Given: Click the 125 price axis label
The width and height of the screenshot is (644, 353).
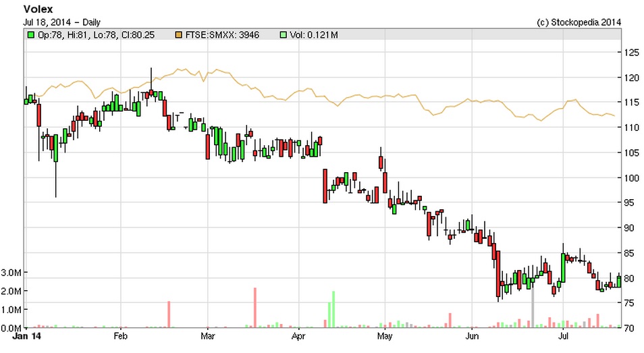Looking at the screenshot, I should point(632,52).
